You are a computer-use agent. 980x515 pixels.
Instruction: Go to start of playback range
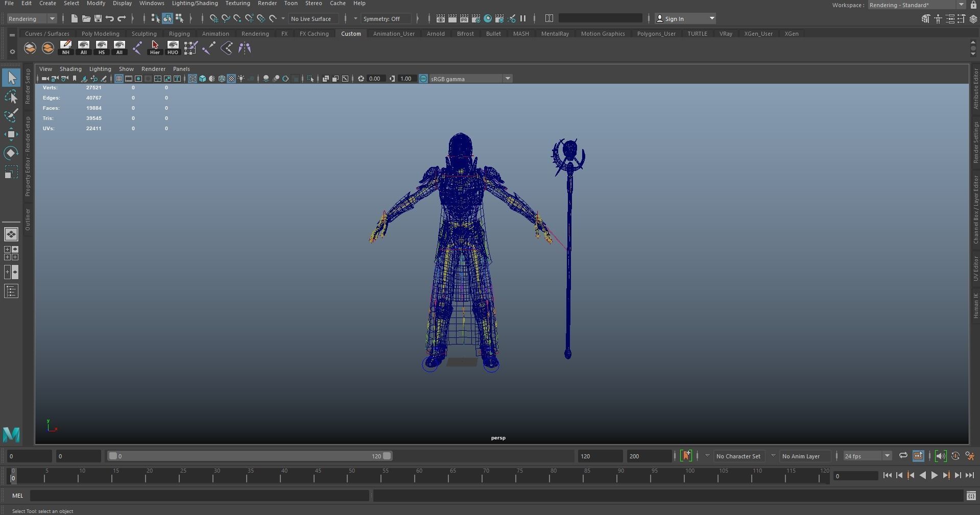pos(887,475)
